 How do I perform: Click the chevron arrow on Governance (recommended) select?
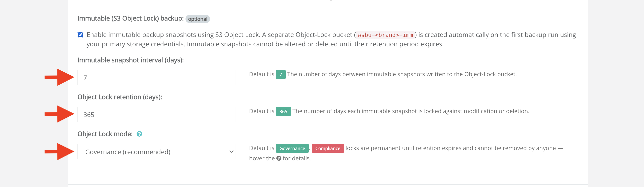(x=231, y=152)
